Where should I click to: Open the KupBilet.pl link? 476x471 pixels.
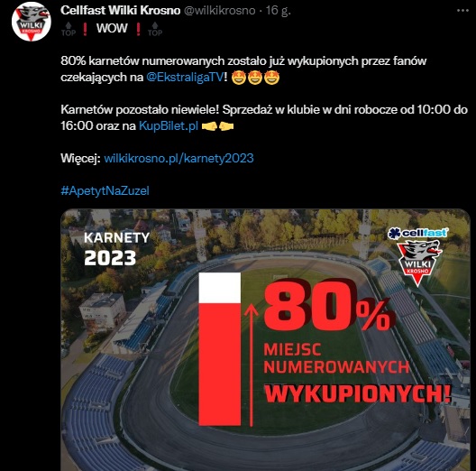pyautogui.click(x=169, y=125)
